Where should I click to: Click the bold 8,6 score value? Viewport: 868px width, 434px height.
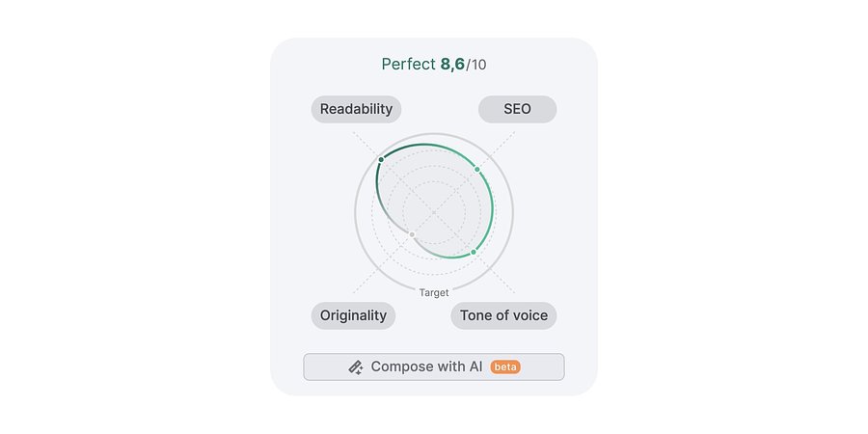(452, 65)
